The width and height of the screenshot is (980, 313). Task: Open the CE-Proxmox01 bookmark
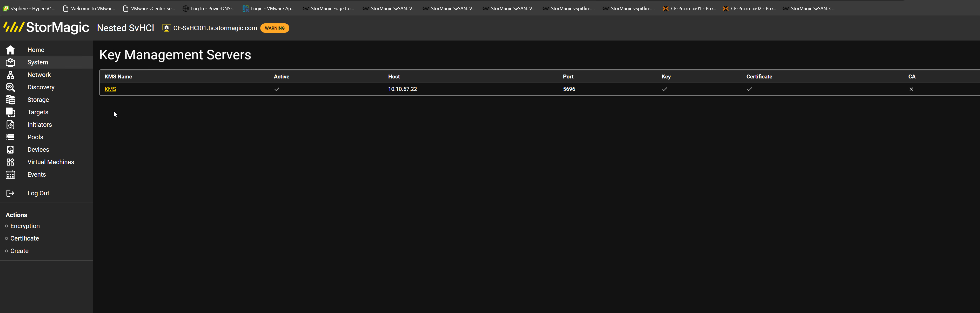tap(689, 8)
